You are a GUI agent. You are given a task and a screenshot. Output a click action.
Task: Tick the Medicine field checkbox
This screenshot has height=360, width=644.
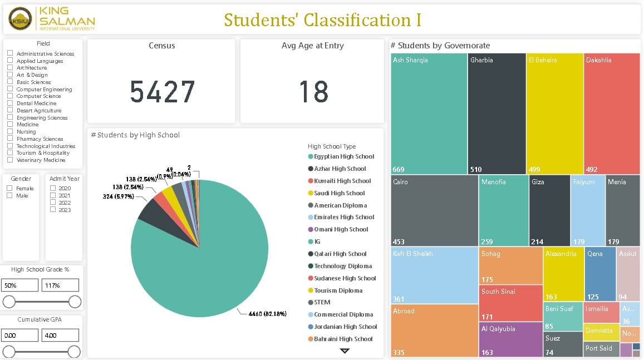click(10, 124)
